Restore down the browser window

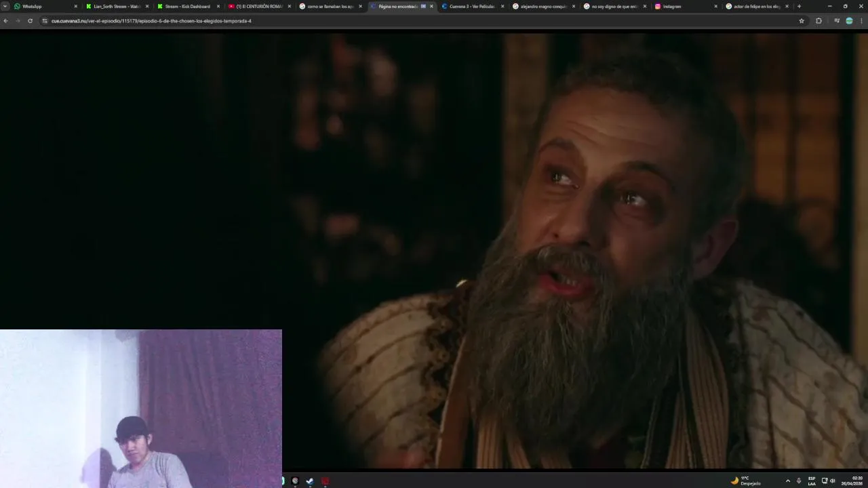(845, 6)
